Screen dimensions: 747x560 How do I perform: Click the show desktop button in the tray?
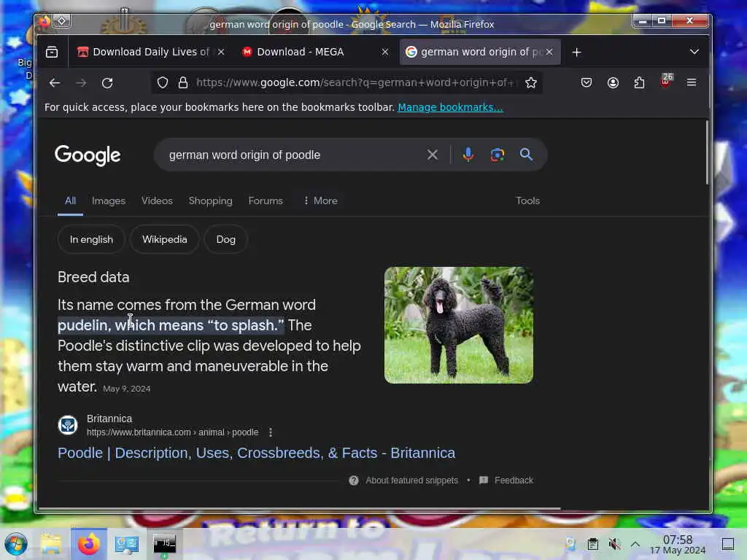click(x=728, y=544)
